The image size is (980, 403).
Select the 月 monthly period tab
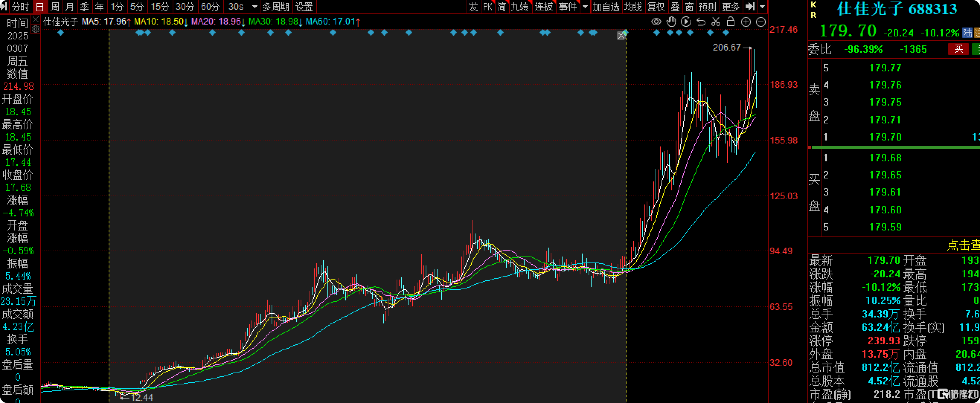[x=70, y=7]
